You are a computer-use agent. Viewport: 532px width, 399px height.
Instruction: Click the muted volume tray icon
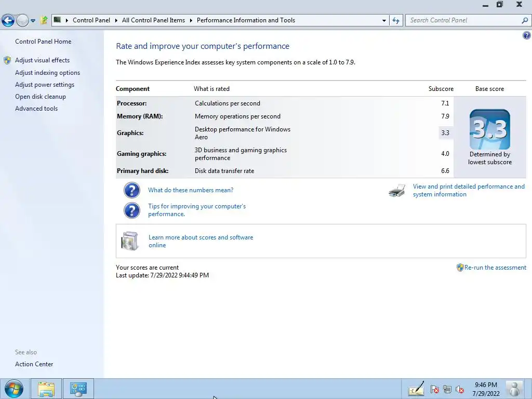[x=460, y=390]
